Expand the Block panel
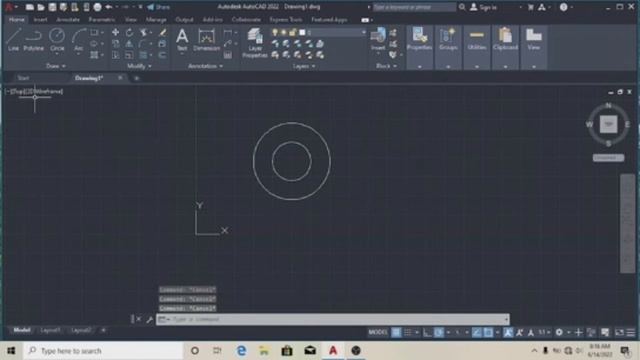 [x=386, y=66]
